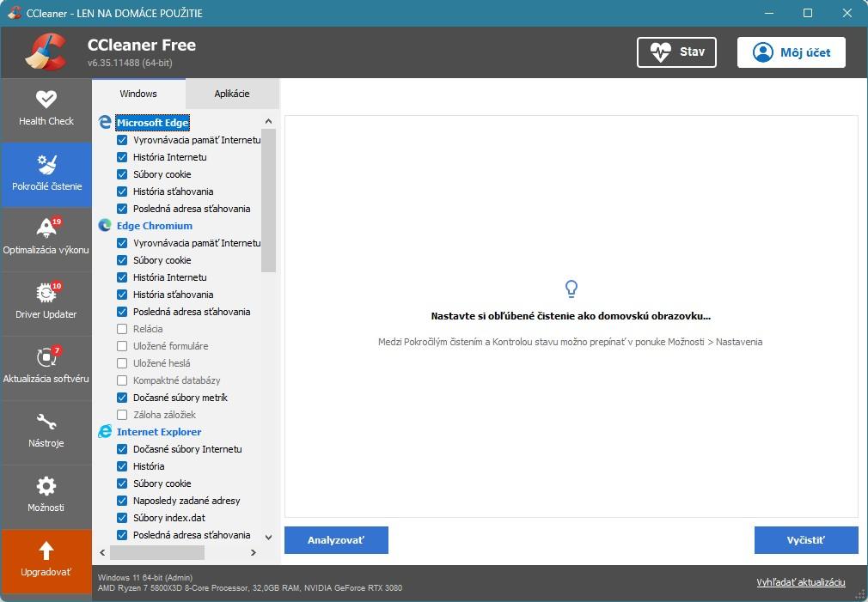This screenshot has width=868, height=602.
Task: Click the Nastavte si obľúbené čistenie heading
Action: [x=571, y=317]
